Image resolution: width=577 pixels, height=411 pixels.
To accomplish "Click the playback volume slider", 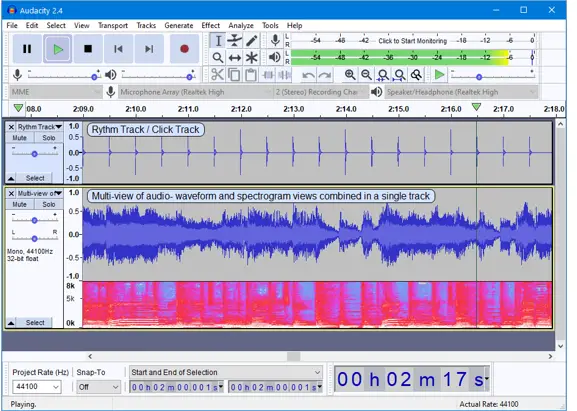I will coord(159,76).
